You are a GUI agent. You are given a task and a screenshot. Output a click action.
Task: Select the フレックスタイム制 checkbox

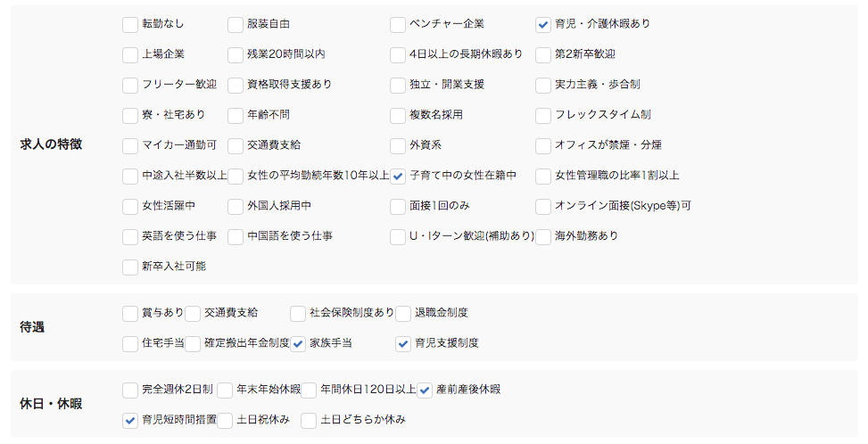543,116
